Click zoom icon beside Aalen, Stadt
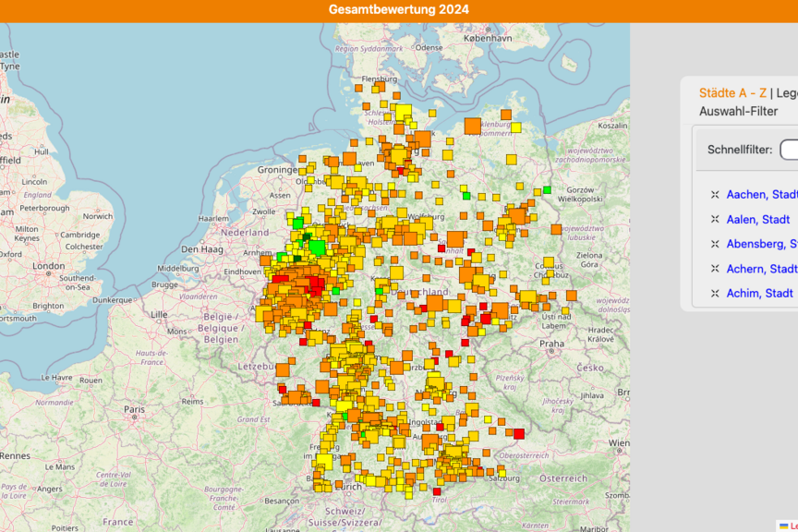Image resolution: width=798 pixels, height=532 pixels. (714, 220)
